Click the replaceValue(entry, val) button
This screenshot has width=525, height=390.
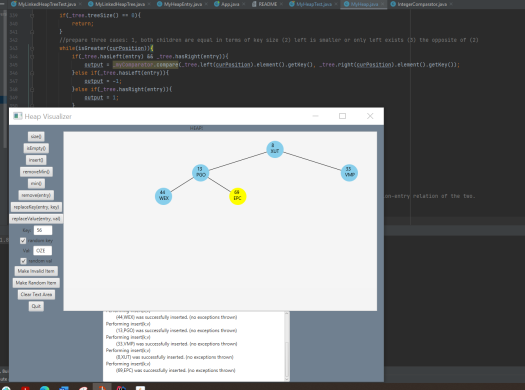pyautogui.click(x=36, y=219)
